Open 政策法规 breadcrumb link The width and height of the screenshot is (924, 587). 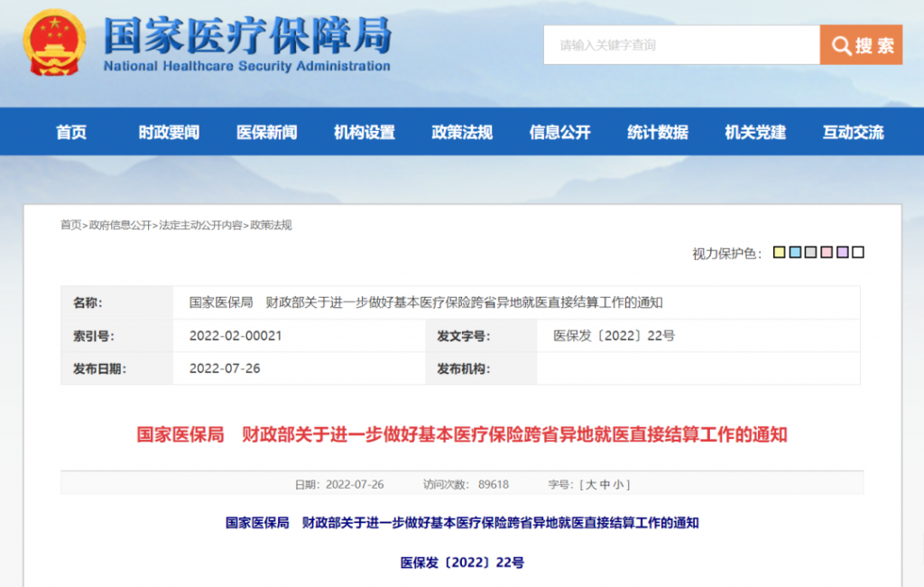(271, 225)
